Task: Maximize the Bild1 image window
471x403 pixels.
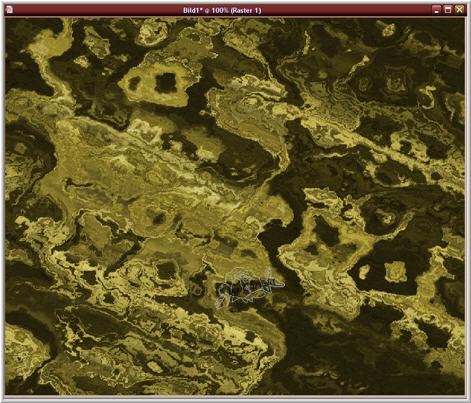Action: 448,10
